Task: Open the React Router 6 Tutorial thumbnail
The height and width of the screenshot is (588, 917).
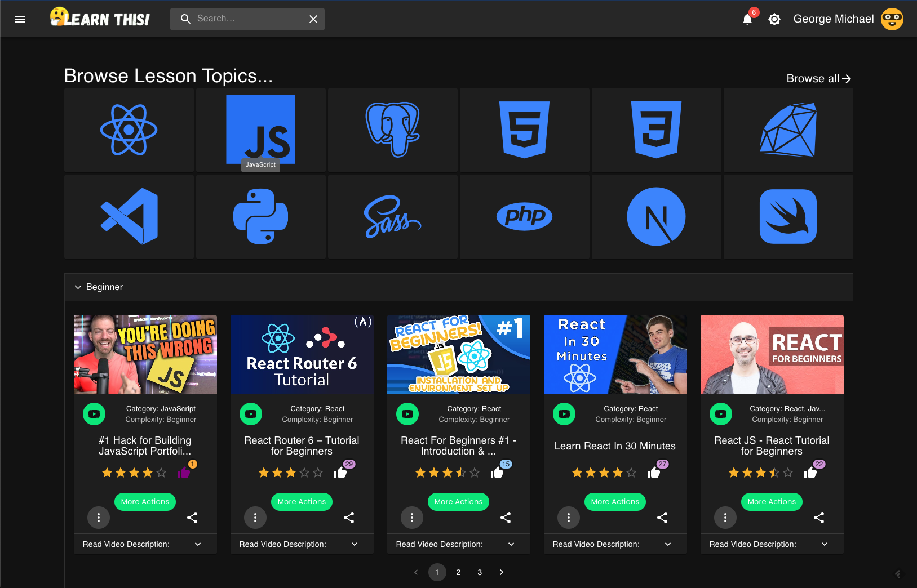Action: [302, 354]
